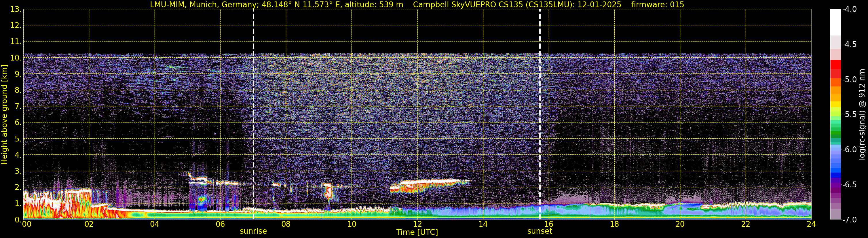Click the '20' time tick label
The width and height of the screenshot is (868, 238).
click(x=680, y=224)
